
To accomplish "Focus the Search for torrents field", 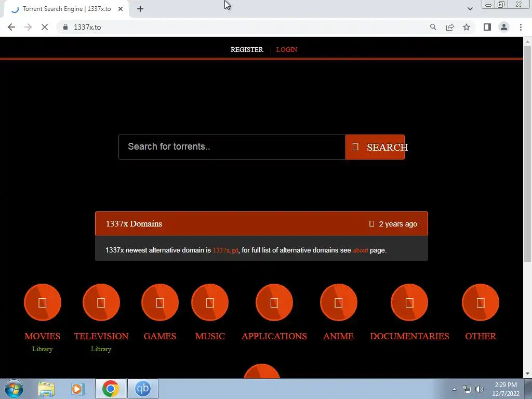I will point(232,147).
